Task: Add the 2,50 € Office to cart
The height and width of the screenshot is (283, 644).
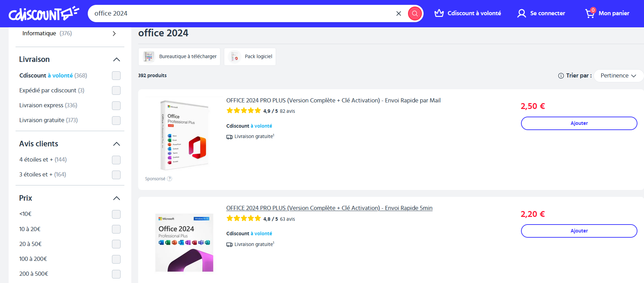Action: (x=579, y=123)
